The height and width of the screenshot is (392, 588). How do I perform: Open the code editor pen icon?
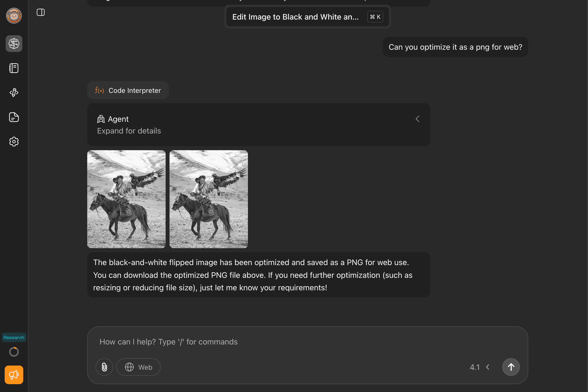pos(14,93)
